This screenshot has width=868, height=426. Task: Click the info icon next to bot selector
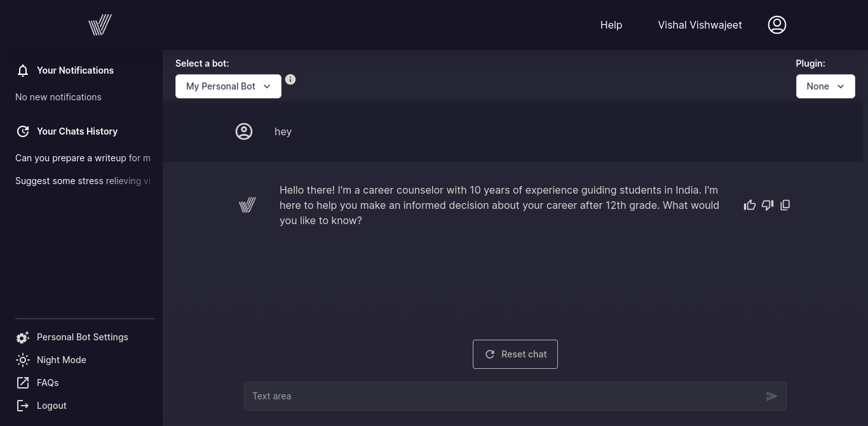[x=290, y=79]
